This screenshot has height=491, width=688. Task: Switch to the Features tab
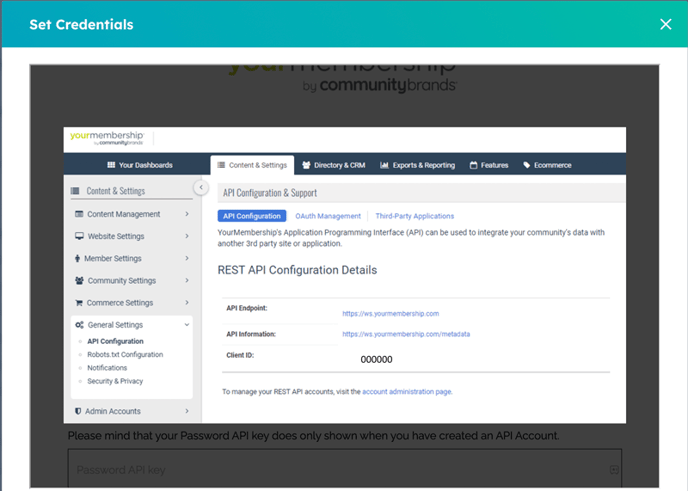click(x=489, y=165)
